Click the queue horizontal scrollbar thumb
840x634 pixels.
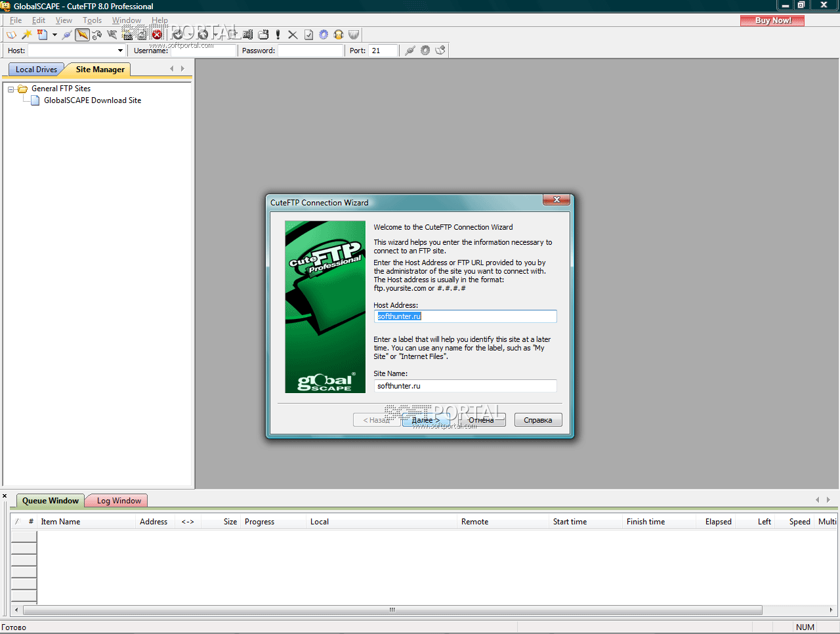point(392,610)
